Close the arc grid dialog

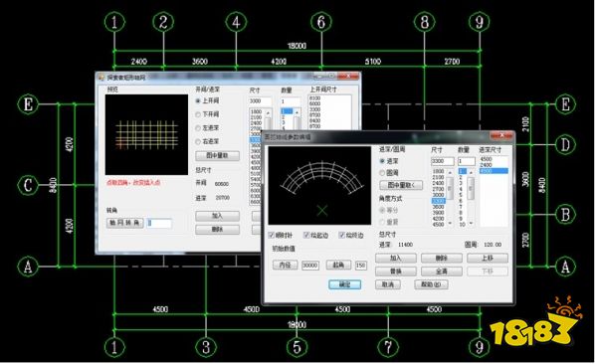[500, 135]
